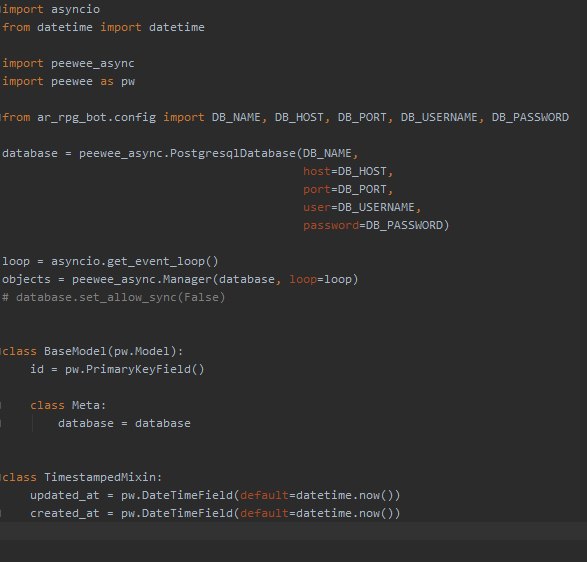Click 'DB_PASSWORD' in the config import line

pyautogui.click(x=530, y=118)
